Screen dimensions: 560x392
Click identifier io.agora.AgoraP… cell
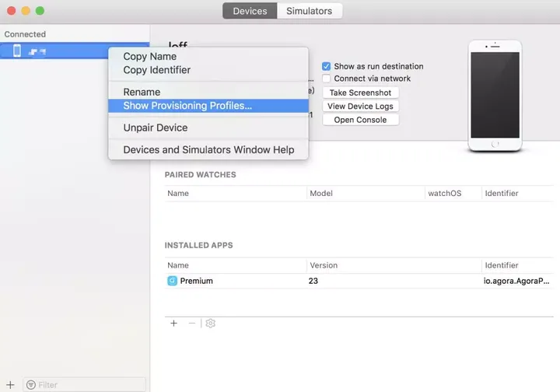point(516,281)
